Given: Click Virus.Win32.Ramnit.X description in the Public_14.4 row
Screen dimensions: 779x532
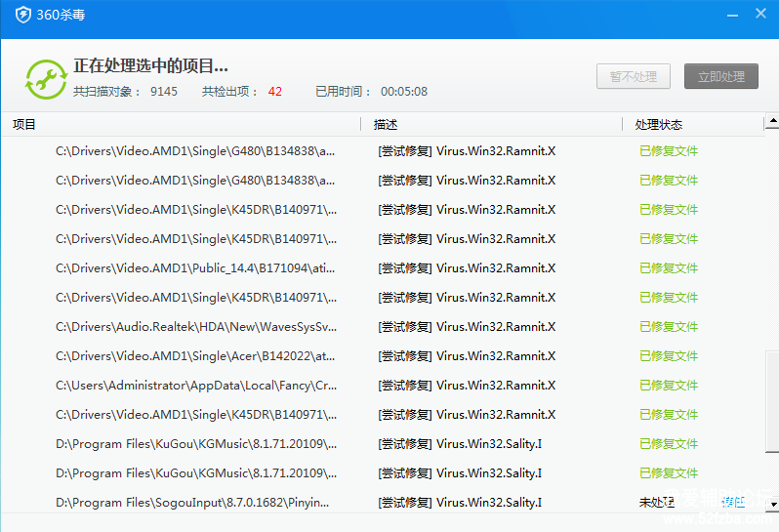Looking at the screenshot, I should click(496, 268).
